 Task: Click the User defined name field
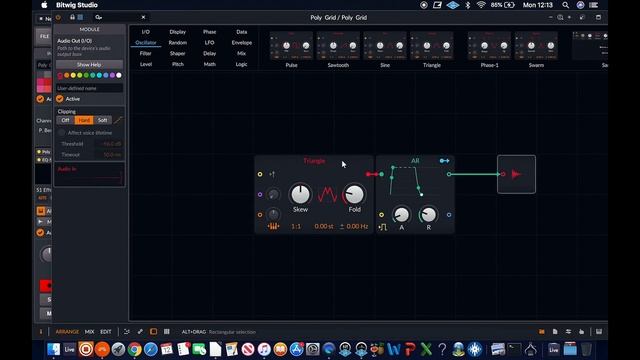click(89, 88)
